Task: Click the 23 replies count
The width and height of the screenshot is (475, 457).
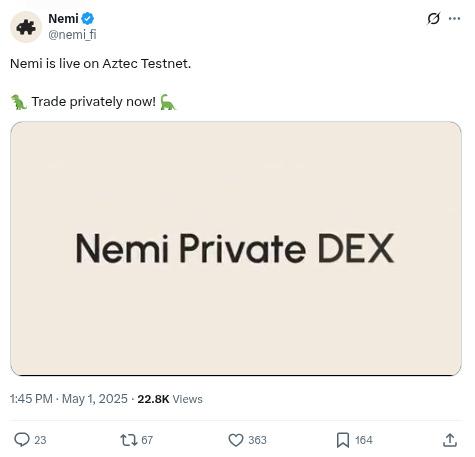Action: pos(40,440)
